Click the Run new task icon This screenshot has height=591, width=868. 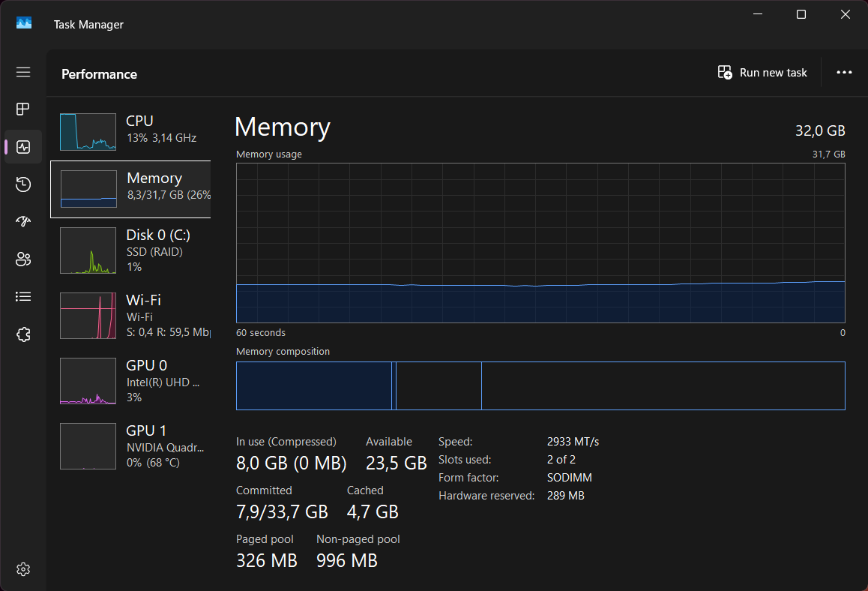[x=725, y=72]
